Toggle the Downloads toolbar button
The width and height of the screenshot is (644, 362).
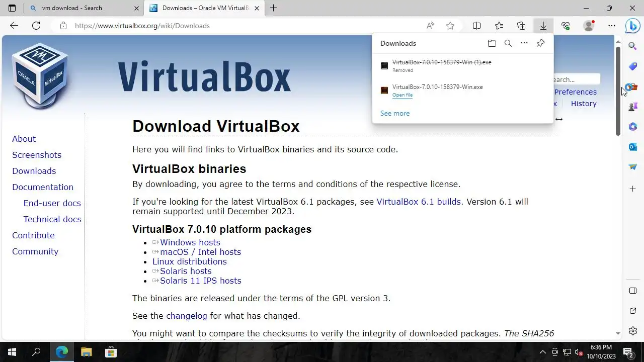point(543,26)
